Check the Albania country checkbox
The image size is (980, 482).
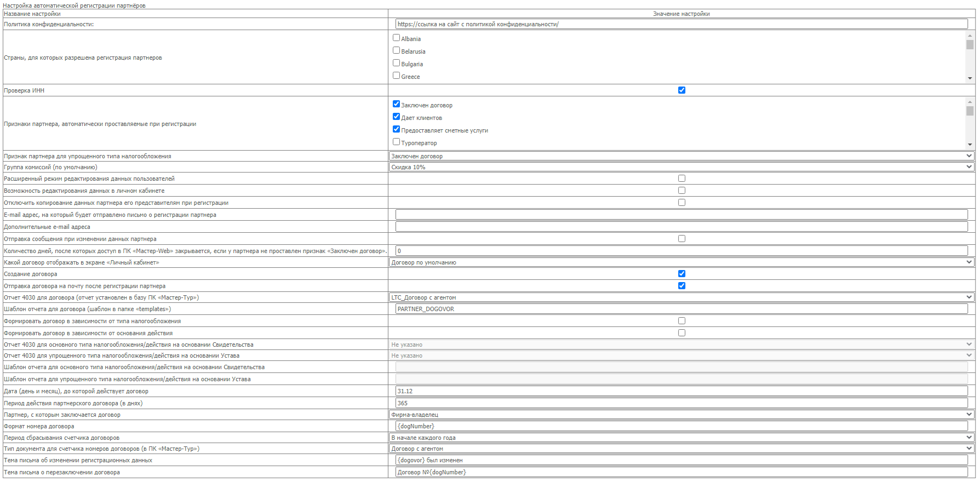(396, 38)
